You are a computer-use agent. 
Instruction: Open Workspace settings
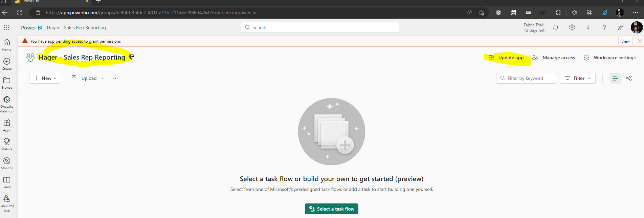pyautogui.click(x=609, y=58)
